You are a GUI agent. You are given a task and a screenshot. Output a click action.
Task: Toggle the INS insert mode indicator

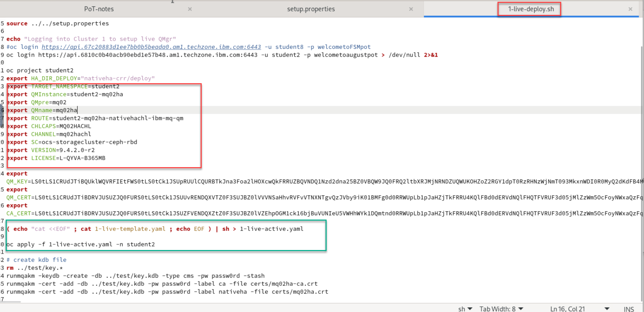coord(628,309)
